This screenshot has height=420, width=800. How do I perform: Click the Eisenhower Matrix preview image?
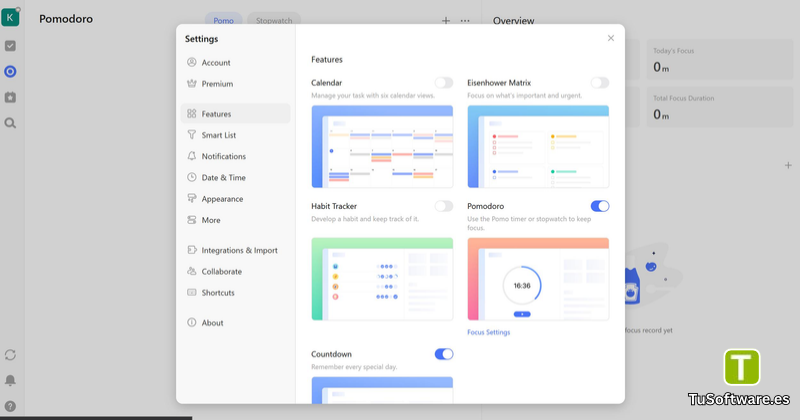(538, 146)
